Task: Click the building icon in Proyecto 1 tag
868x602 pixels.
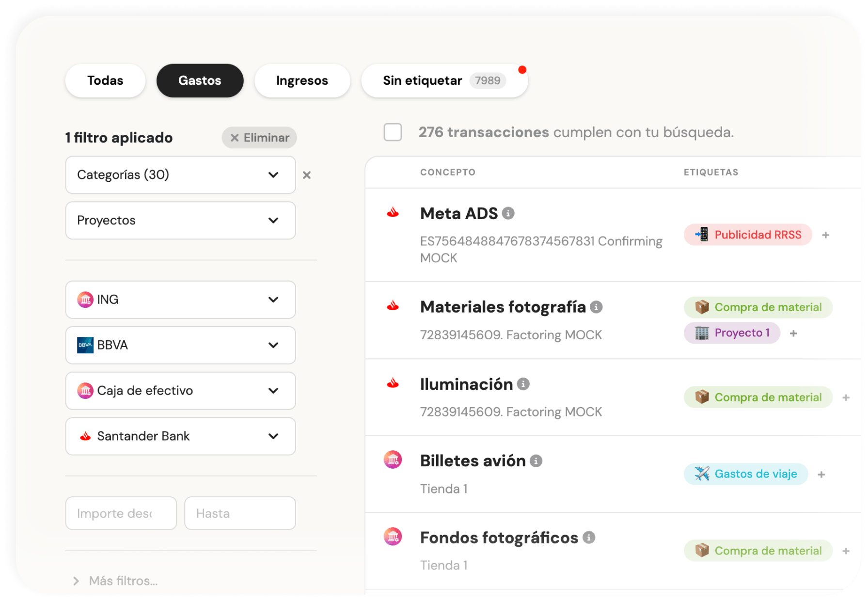Action: (x=702, y=333)
